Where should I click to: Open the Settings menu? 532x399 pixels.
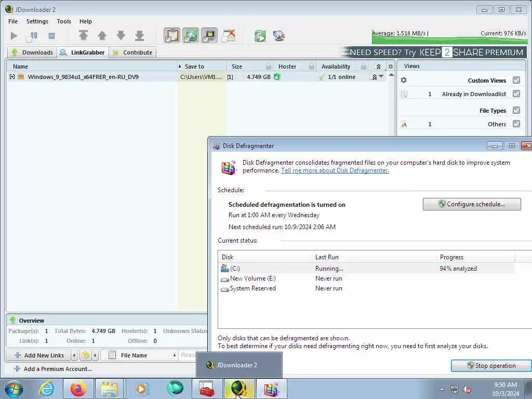(37, 21)
